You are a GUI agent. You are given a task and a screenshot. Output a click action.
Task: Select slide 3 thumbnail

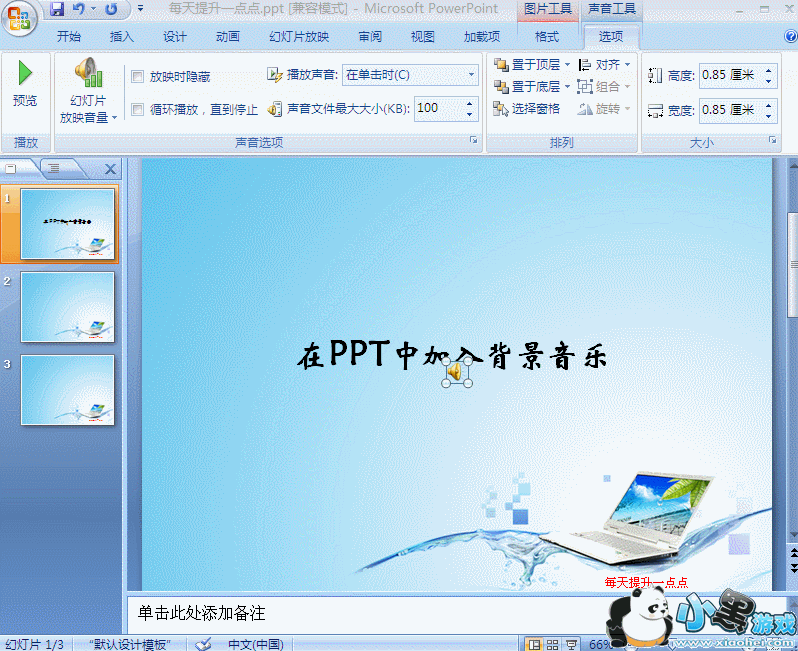coord(67,390)
